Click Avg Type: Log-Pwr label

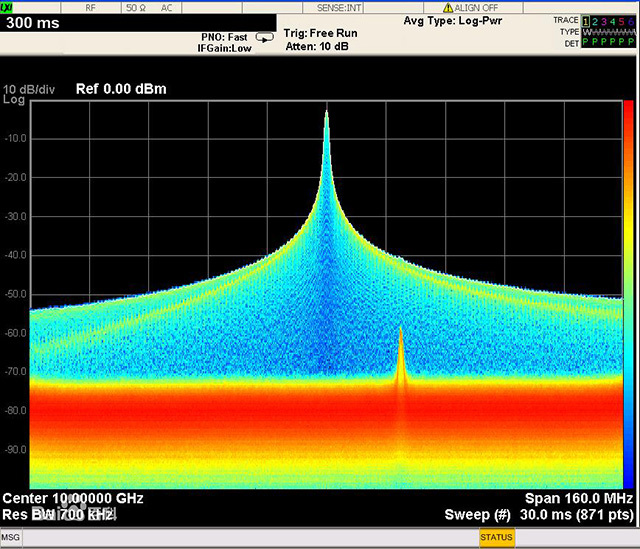(453, 21)
